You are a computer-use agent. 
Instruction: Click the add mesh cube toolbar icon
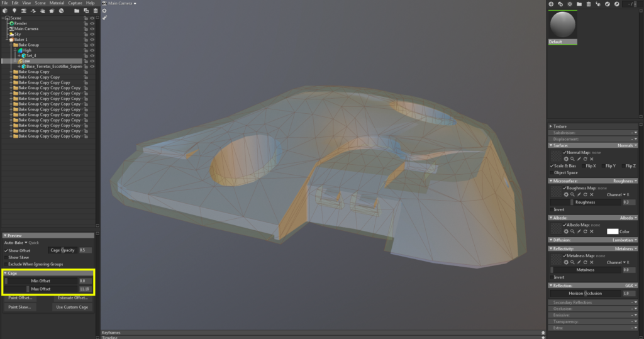click(5, 11)
